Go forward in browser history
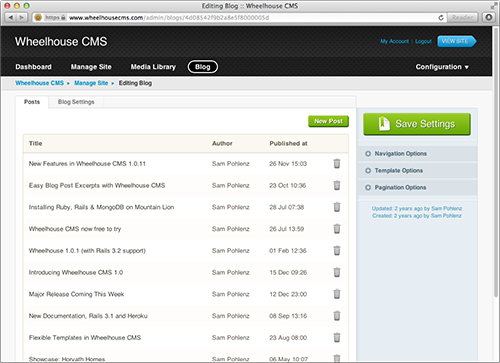This screenshot has height=363, width=500. click(x=22, y=17)
